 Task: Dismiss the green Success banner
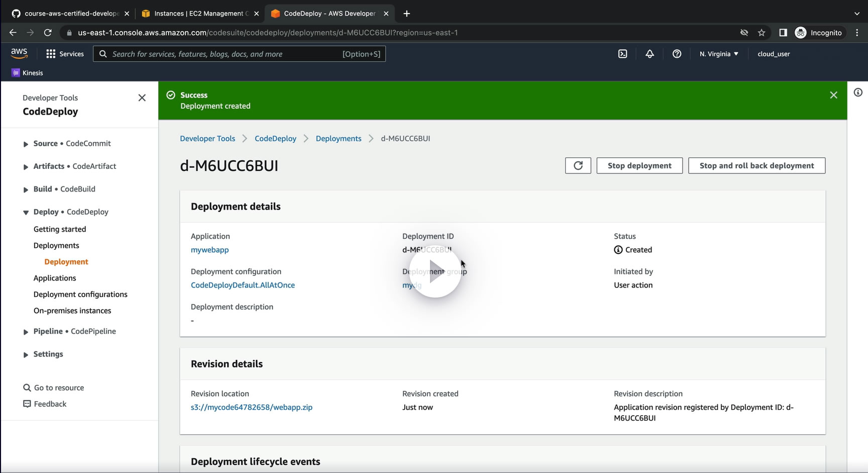833,95
